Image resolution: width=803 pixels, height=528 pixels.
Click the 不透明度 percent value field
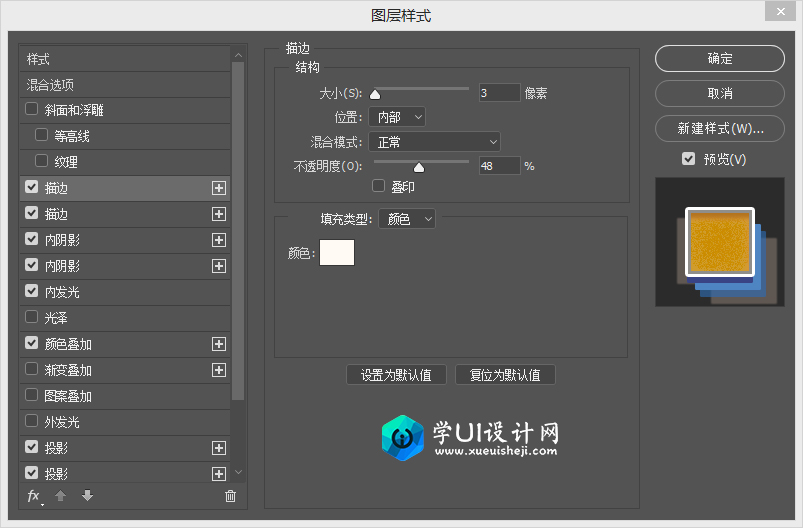[x=499, y=166]
